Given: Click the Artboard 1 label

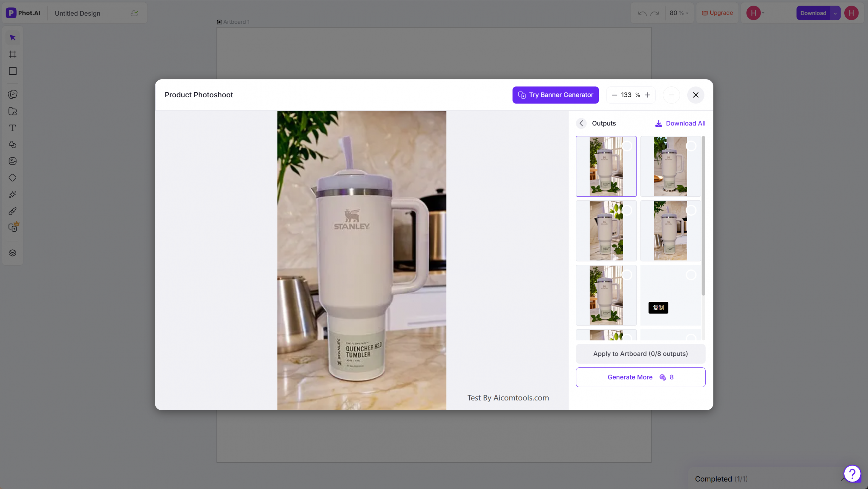Looking at the screenshot, I should pos(236,22).
